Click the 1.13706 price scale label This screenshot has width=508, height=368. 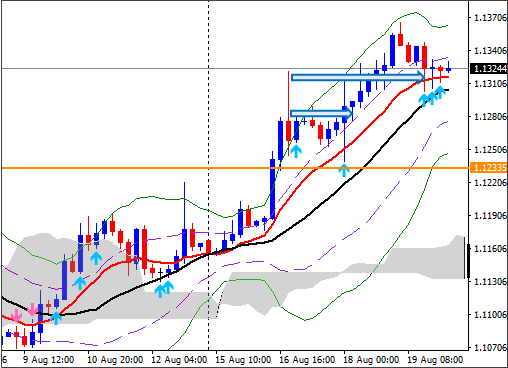[x=490, y=17]
